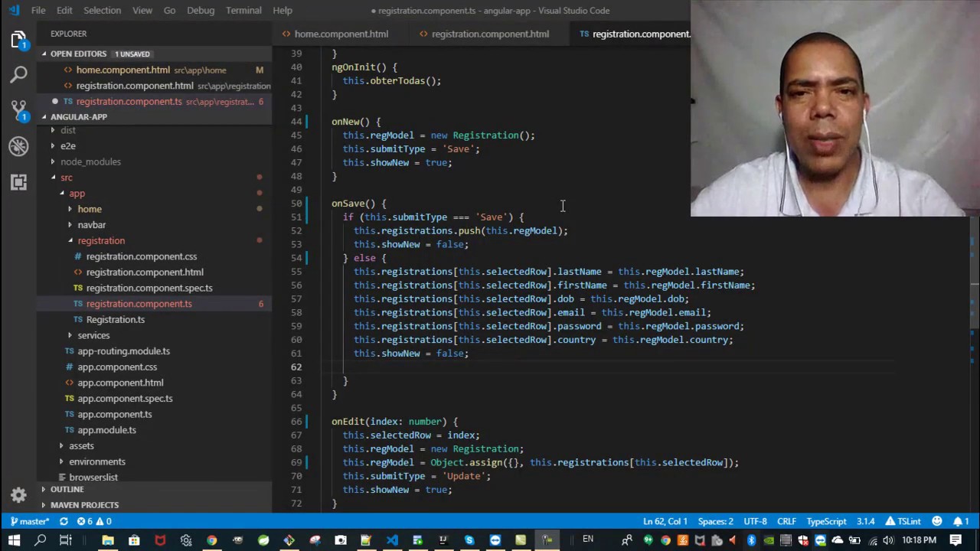Open the Terminal menu
Screen dimensions: 980x551
click(x=243, y=10)
